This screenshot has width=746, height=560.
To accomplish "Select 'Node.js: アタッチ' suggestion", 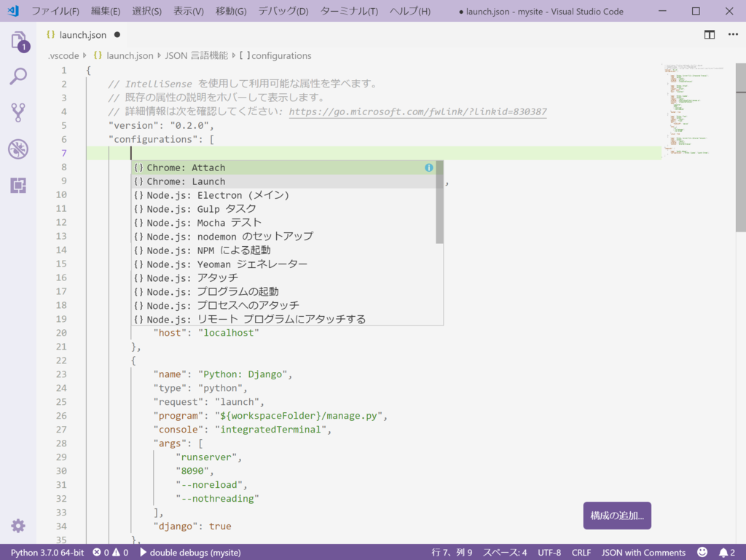I will (283, 277).
